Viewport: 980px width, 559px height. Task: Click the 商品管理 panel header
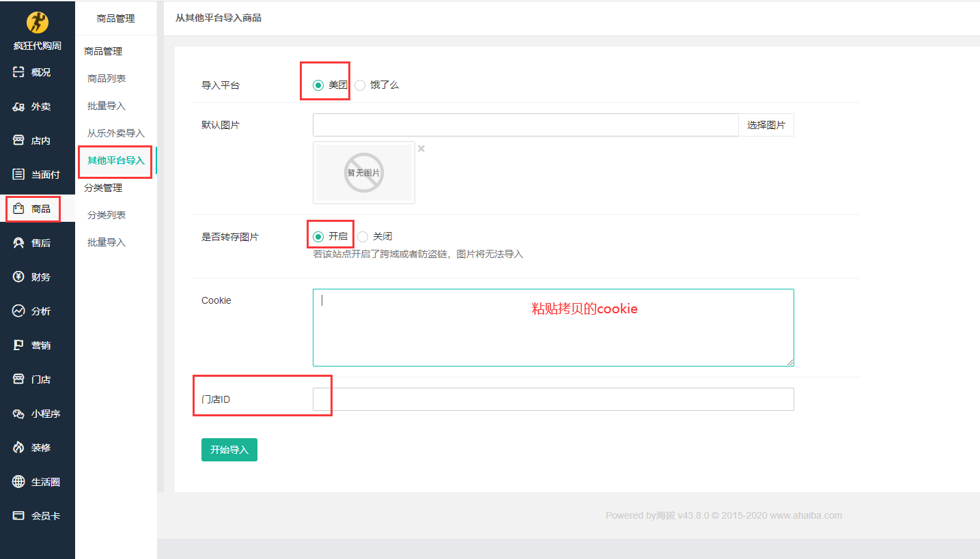116,18
